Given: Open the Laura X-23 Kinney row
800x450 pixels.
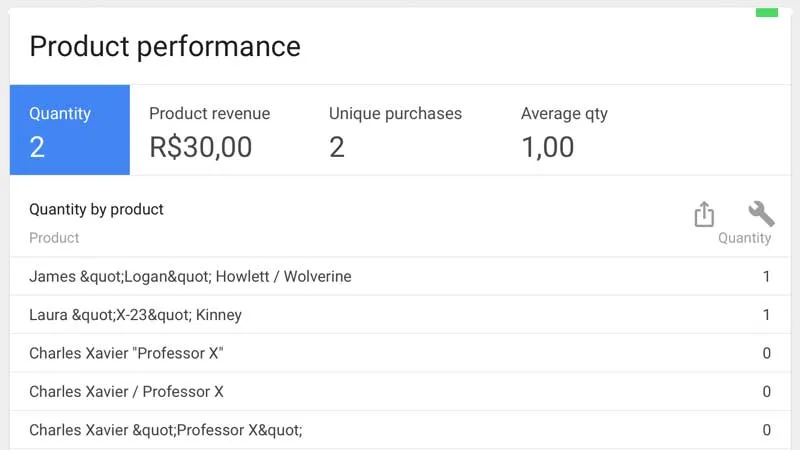Looking at the screenshot, I should (135, 315).
